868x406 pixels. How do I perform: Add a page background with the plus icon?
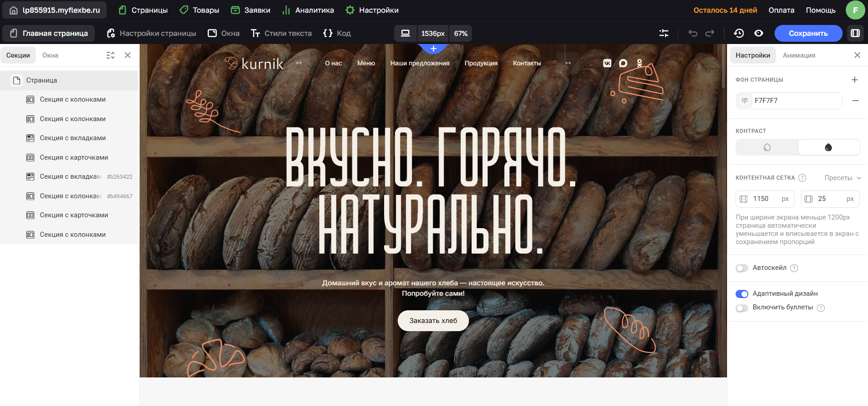(855, 80)
